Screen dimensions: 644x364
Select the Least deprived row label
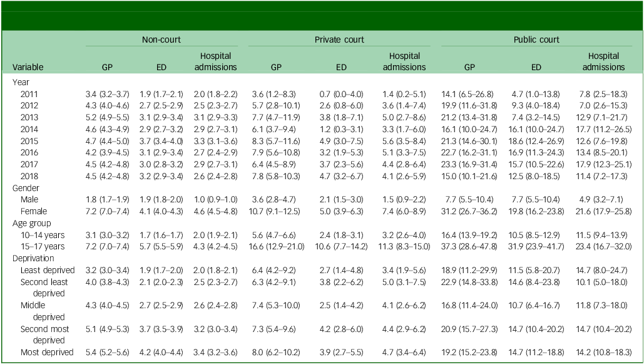click(x=48, y=270)
